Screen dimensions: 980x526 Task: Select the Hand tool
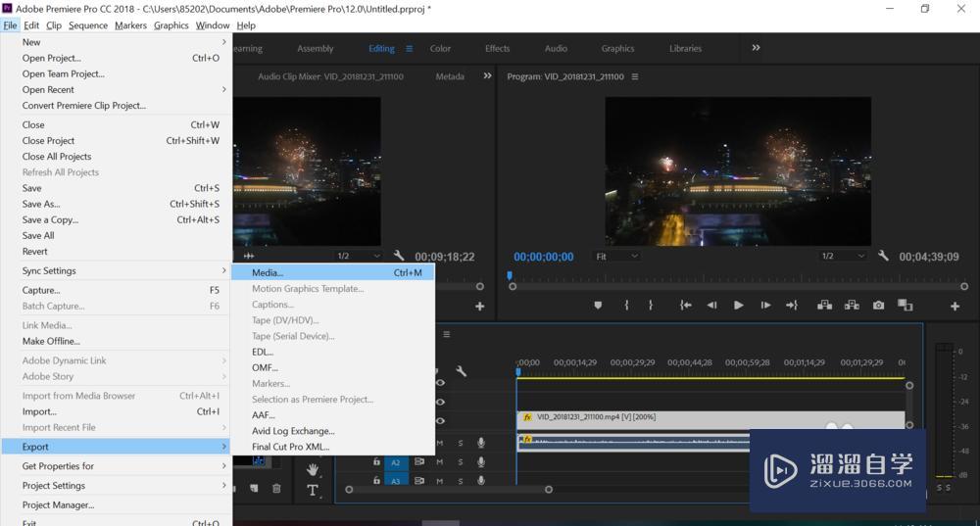(313, 469)
